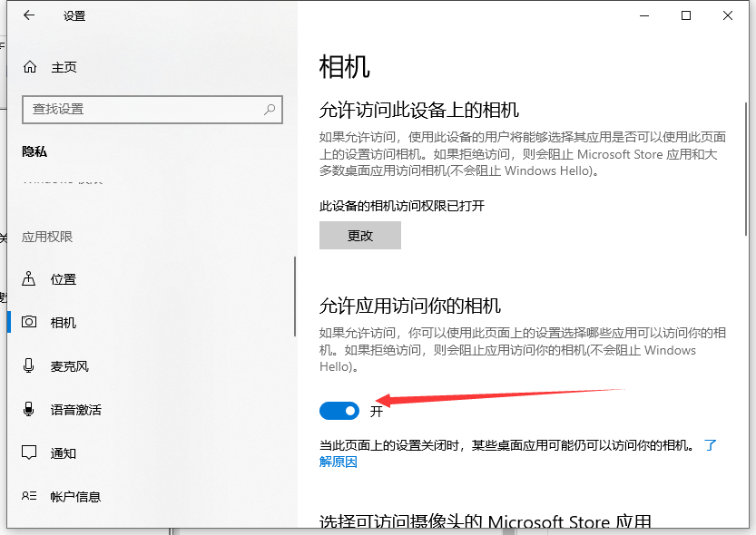Close the Settings window
The width and height of the screenshot is (756, 535).
[x=728, y=15]
